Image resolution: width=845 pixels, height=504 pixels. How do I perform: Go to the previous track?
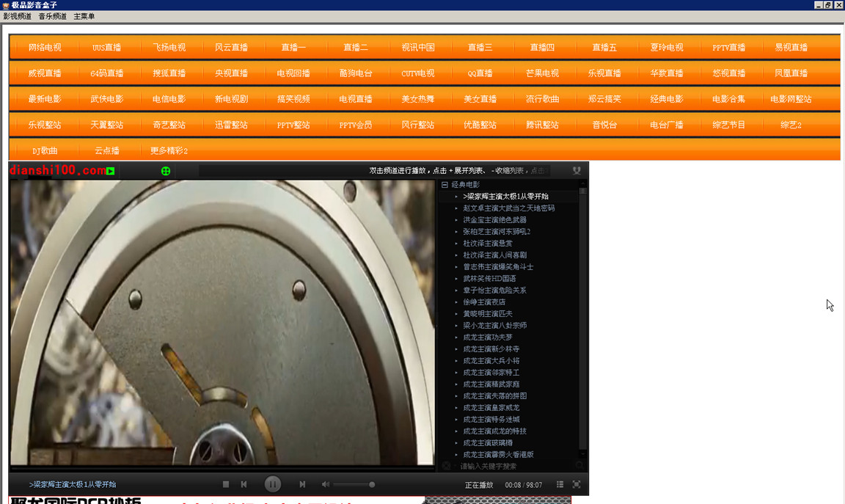coord(244,485)
